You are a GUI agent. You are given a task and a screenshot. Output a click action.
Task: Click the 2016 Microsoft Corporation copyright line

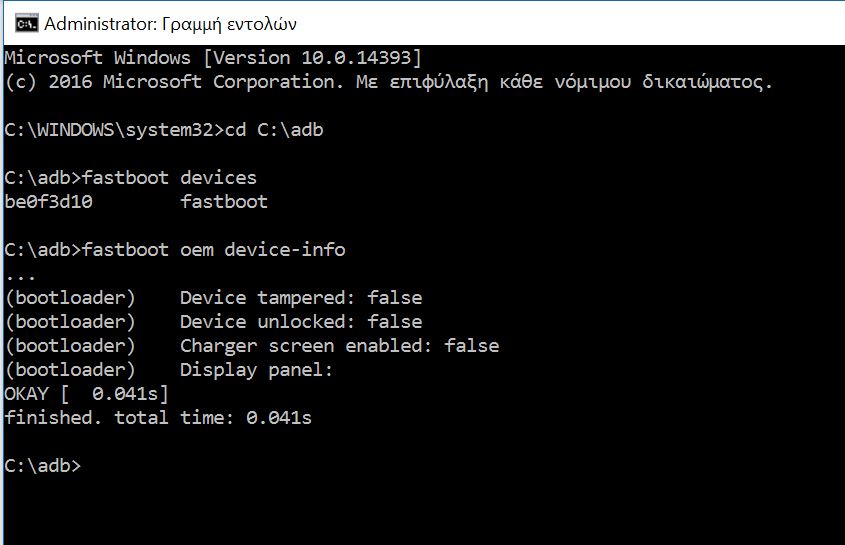(388, 81)
